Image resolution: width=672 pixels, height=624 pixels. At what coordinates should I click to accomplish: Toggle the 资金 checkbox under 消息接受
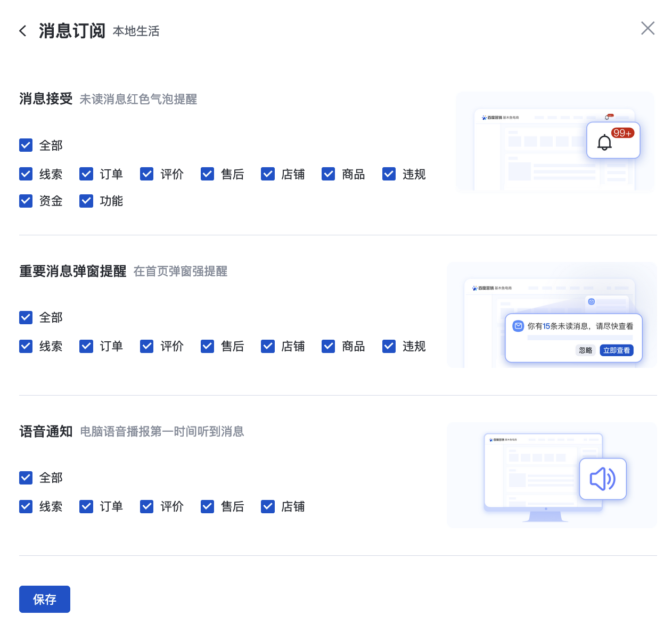(26, 201)
